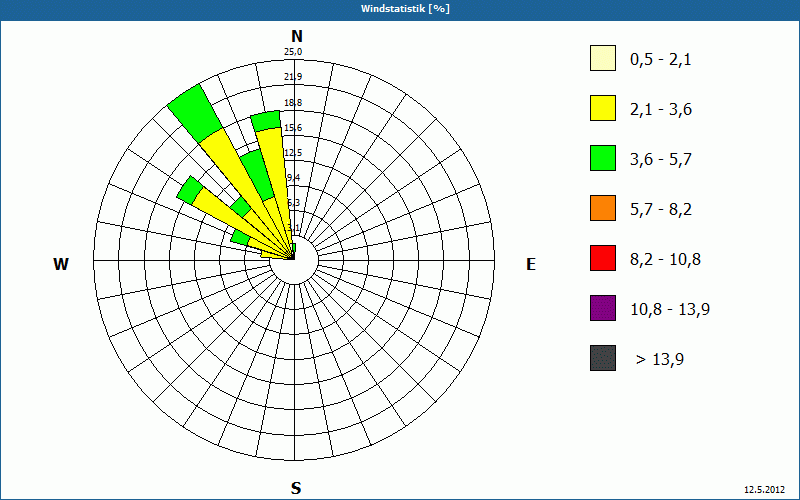Click the 9,4 axis value
Viewport: 800px width, 500px height.
(293, 178)
